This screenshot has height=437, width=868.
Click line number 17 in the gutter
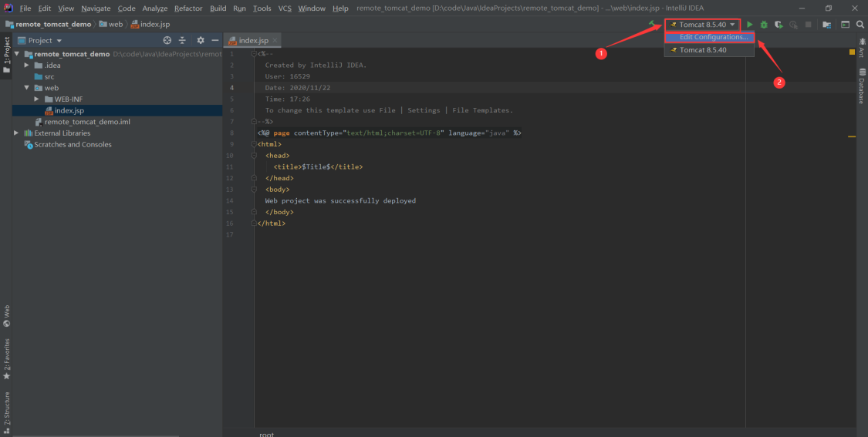point(230,234)
